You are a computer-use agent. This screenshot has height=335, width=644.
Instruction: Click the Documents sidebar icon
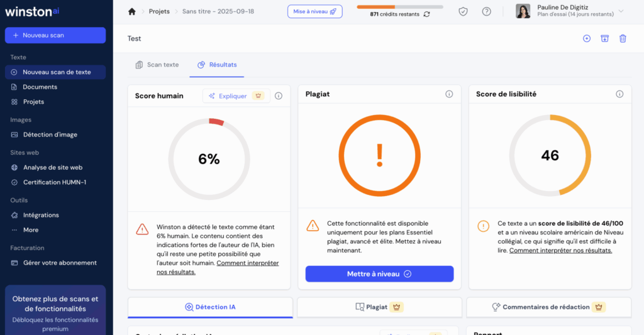pyautogui.click(x=14, y=87)
